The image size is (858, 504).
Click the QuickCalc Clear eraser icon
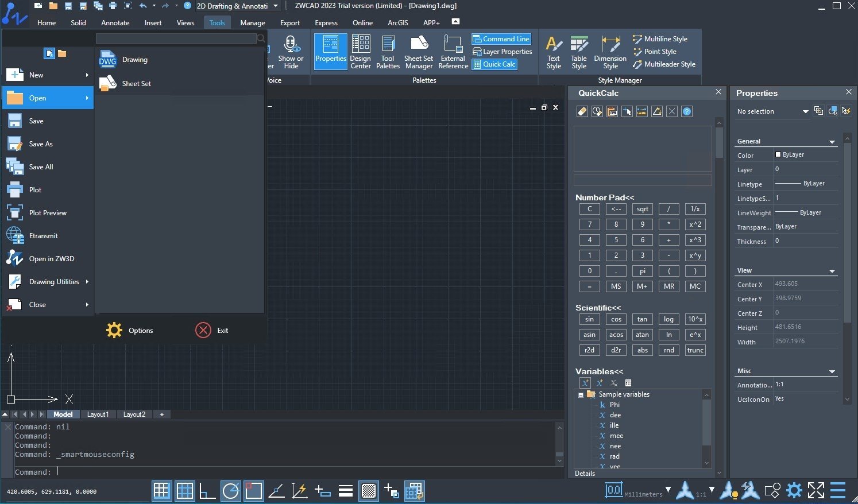(x=582, y=111)
